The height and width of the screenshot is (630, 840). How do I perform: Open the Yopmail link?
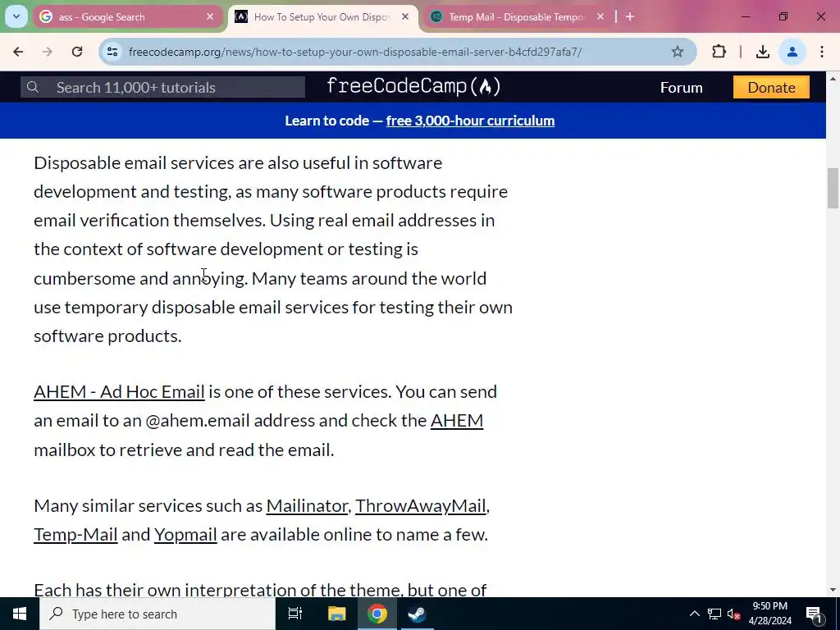(x=185, y=535)
